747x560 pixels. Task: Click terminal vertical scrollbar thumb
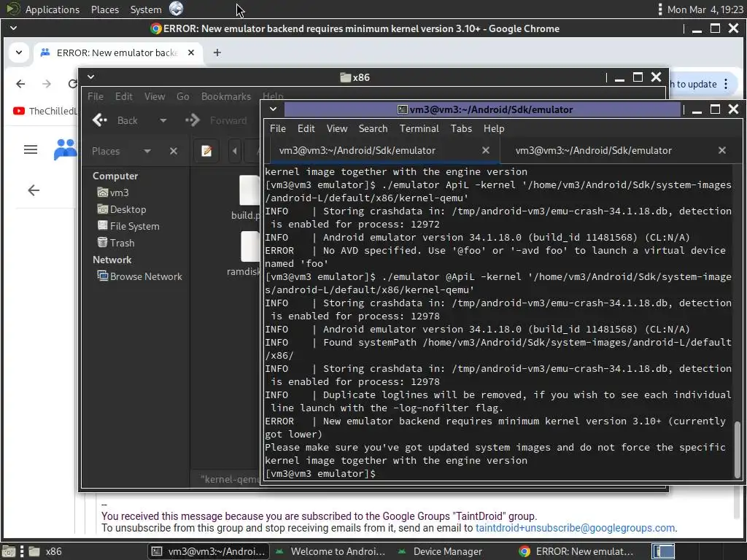pyautogui.click(x=738, y=449)
